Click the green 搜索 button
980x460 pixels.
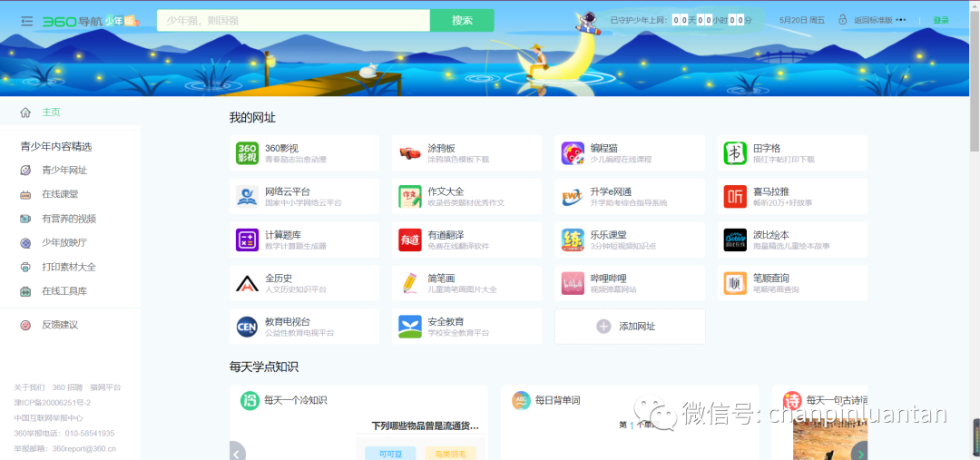pos(462,21)
